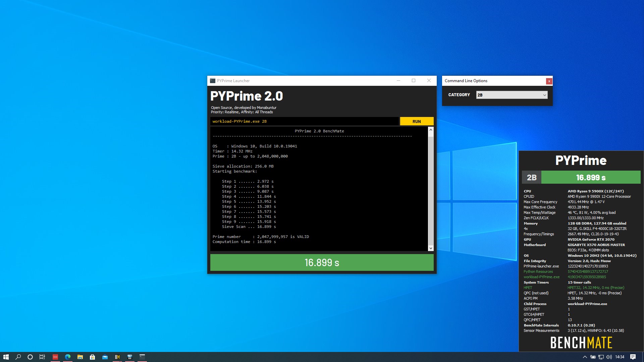
Task: Open Cortana circle icon in taskbar
Action: click(x=30, y=357)
